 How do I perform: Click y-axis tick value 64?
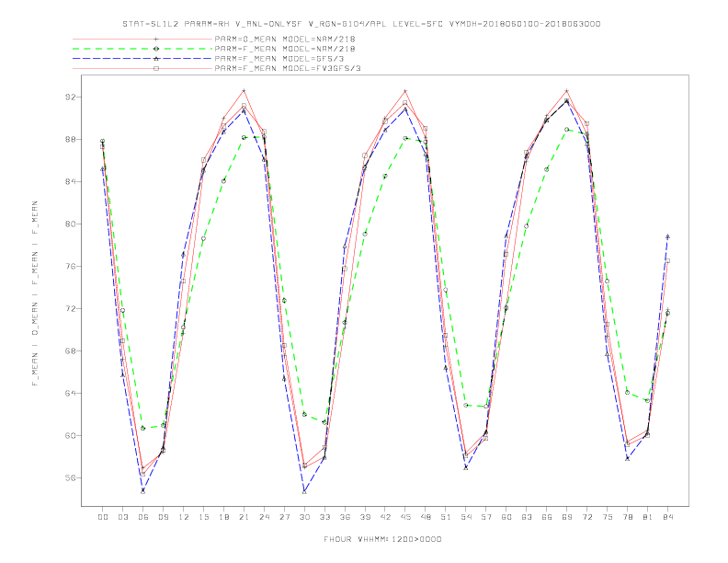click(x=71, y=393)
